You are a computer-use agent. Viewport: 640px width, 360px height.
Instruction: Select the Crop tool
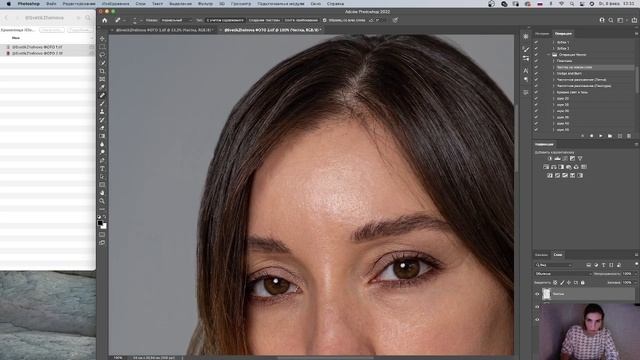(x=102, y=71)
